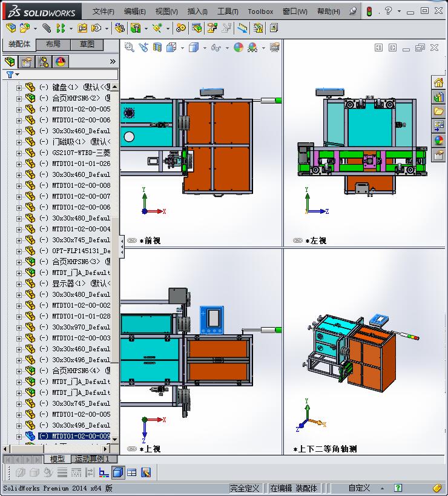Click the status bar help question mark
Viewport: 448px width, 496px height.
click(398, 488)
